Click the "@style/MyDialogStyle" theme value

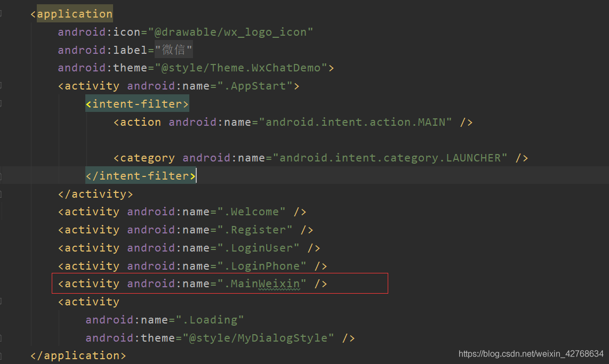[258, 338]
